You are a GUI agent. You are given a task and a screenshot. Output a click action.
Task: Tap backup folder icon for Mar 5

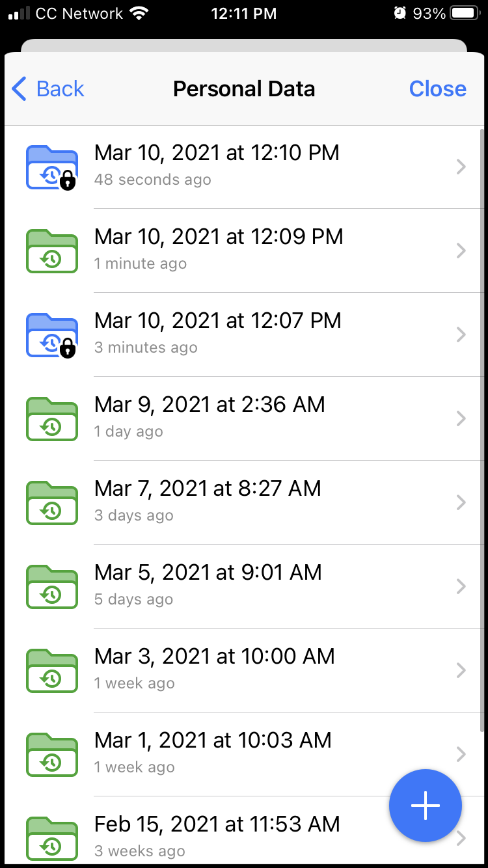[x=51, y=587]
